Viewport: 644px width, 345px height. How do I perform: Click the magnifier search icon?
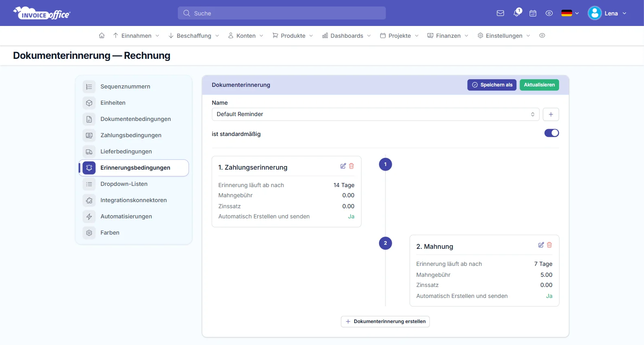tap(186, 13)
